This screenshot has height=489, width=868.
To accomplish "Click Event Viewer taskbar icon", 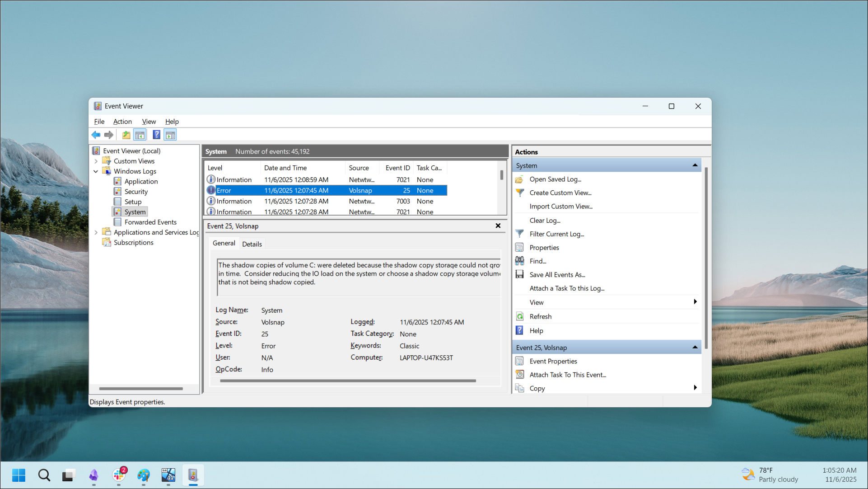I will click(x=193, y=475).
